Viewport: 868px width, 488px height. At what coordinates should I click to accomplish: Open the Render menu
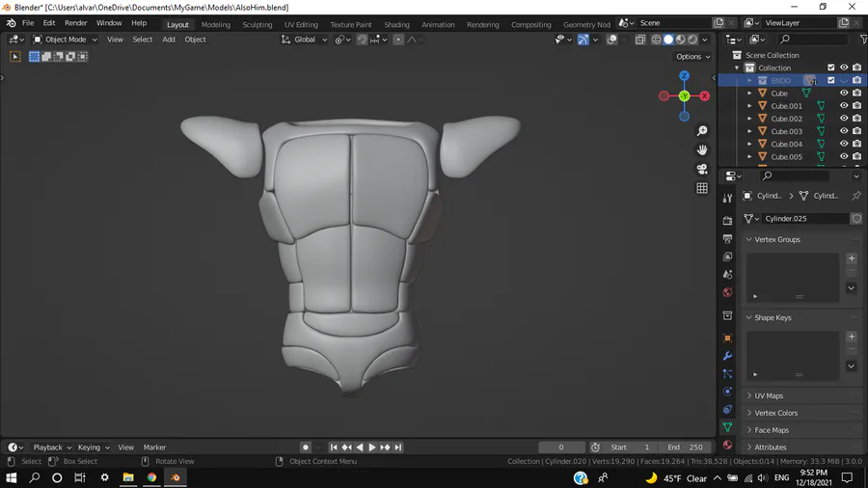click(76, 23)
